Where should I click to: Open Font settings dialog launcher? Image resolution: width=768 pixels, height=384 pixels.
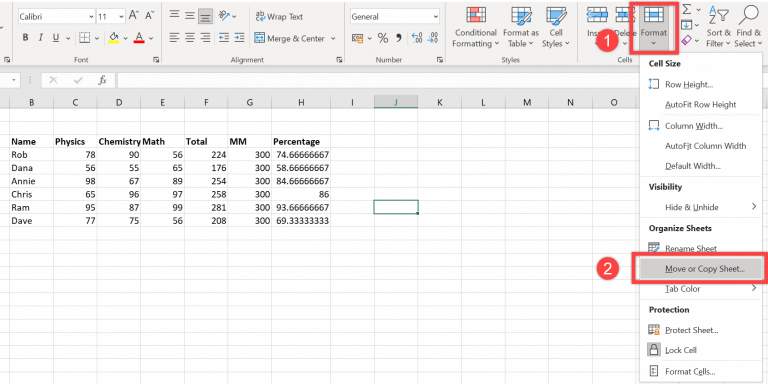(156, 60)
